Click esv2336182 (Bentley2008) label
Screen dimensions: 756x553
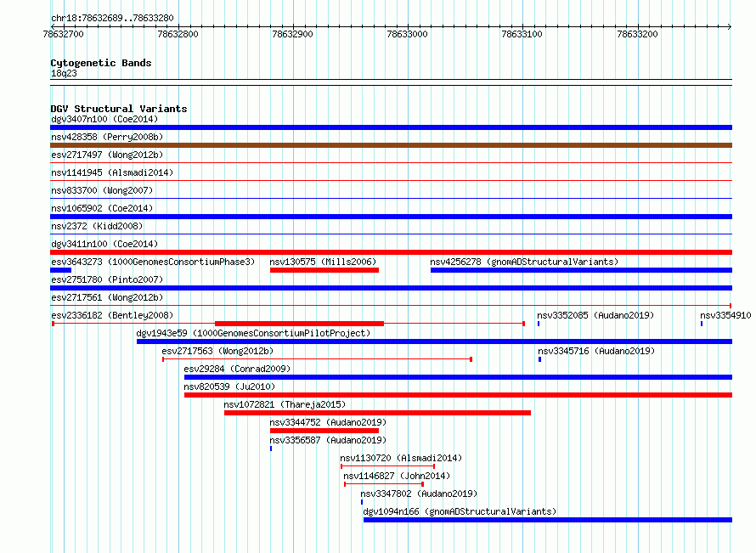click(112, 315)
